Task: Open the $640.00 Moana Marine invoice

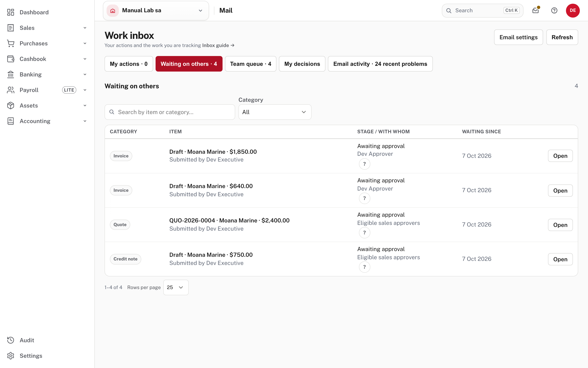Action: tap(560, 191)
